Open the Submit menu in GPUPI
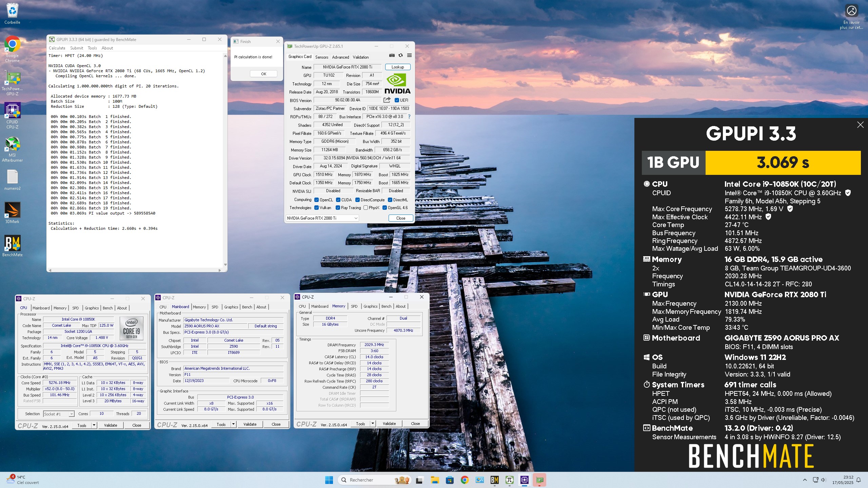The height and width of the screenshot is (488, 868). pos(77,48)
